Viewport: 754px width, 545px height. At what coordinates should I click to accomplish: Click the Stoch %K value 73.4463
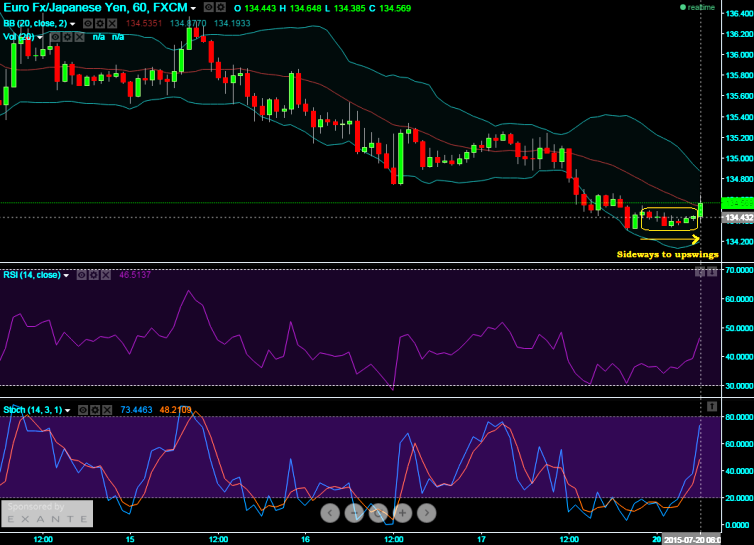click(136, 410)
